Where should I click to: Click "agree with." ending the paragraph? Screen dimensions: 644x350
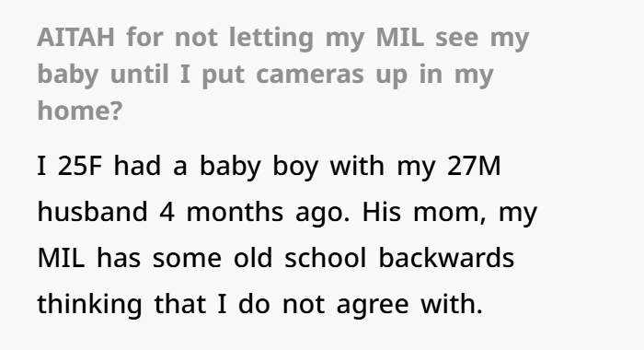coord(409,305)
